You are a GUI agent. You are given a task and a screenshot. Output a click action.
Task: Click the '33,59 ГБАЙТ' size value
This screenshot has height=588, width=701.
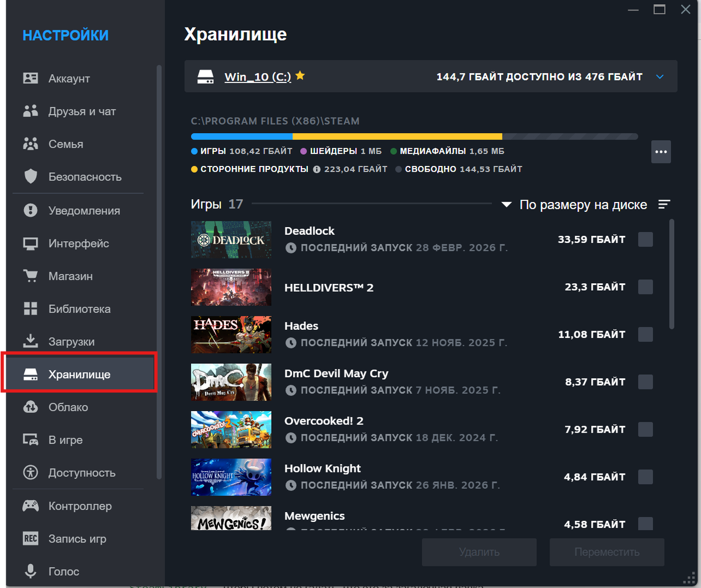coord(592,239)
